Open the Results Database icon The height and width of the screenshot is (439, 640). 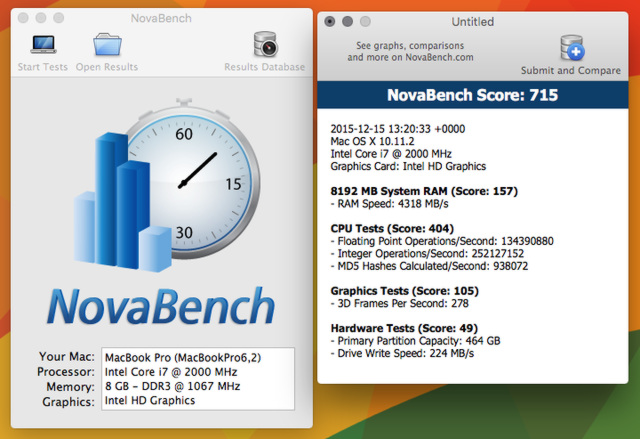(x=266, y=44)
